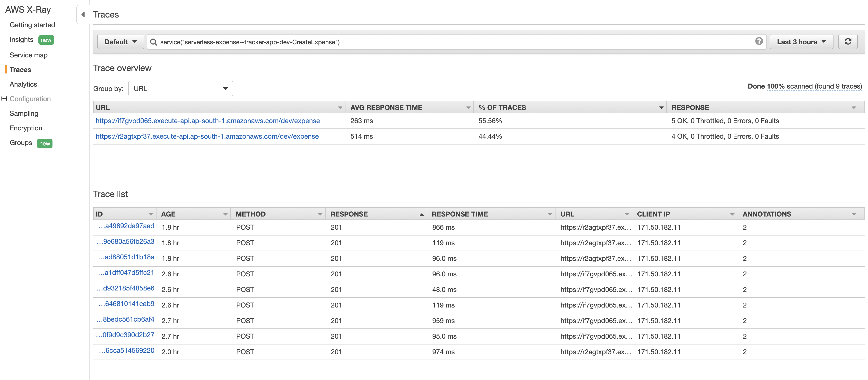Click the 55.56% traces value

(490, 121)
